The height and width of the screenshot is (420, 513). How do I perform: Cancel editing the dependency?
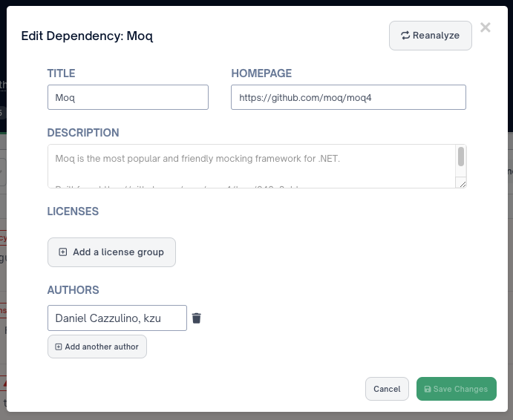click(x=387, y=389)
